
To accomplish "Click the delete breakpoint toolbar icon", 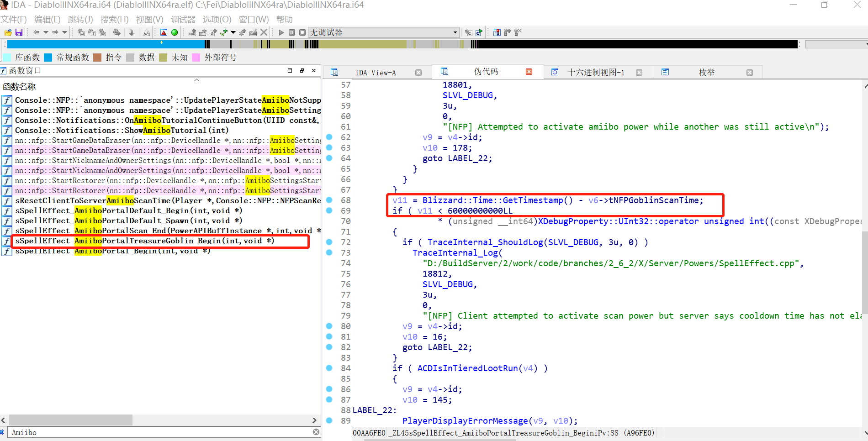I will click(x=518, y=32).
